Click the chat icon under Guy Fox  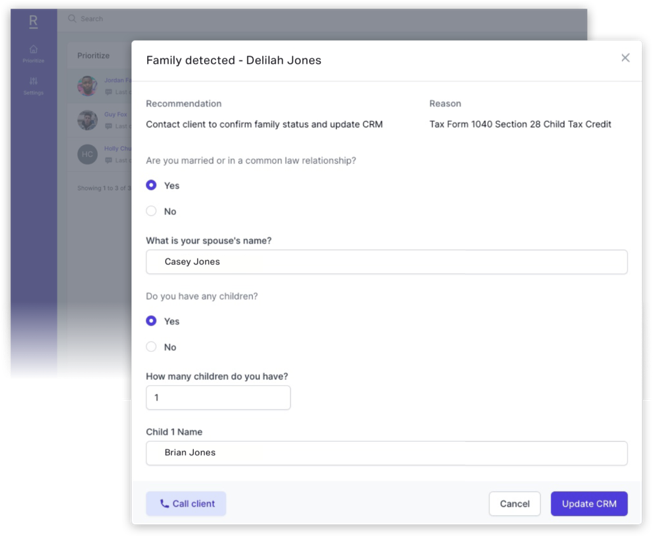pyautogui.click(x=108, y=126)
